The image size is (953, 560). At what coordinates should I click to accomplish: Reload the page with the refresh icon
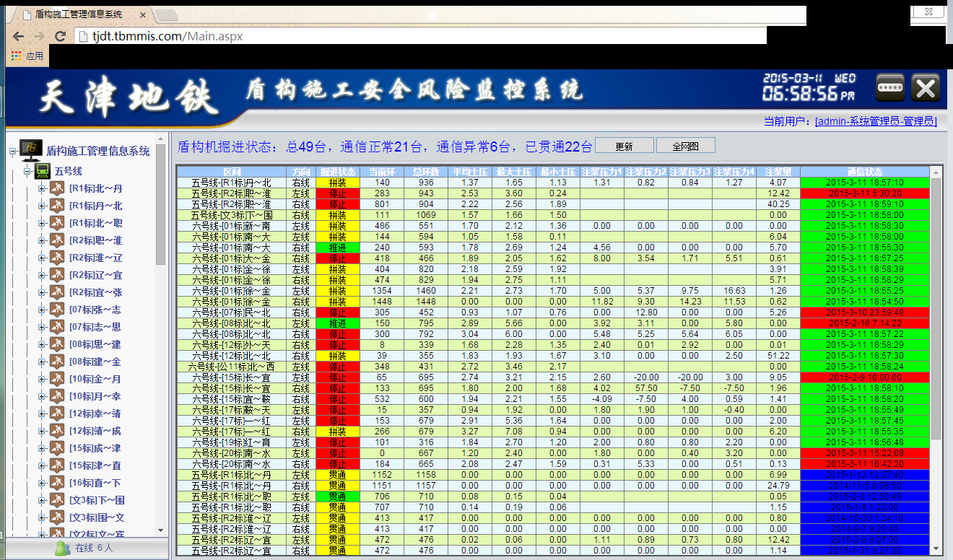61,36
